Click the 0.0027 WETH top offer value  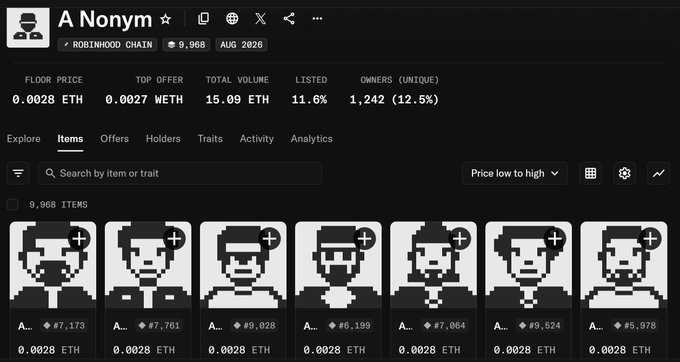click(x=144, y=100)
